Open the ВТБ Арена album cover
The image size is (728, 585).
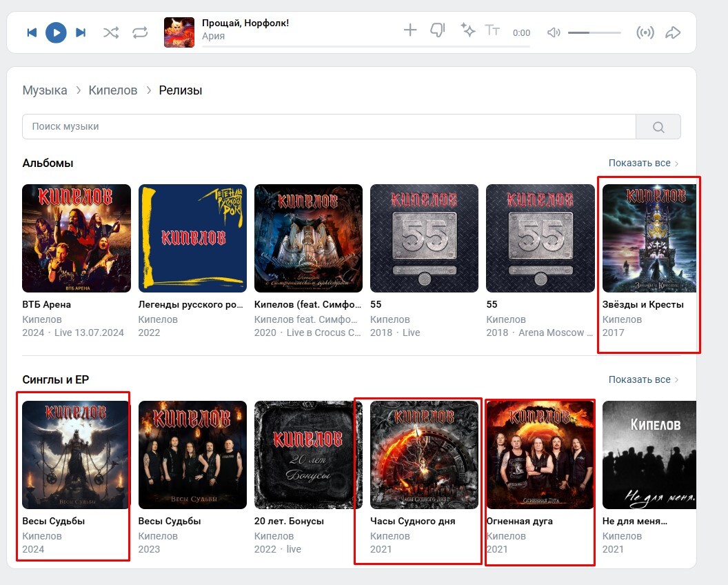(77, 239)
